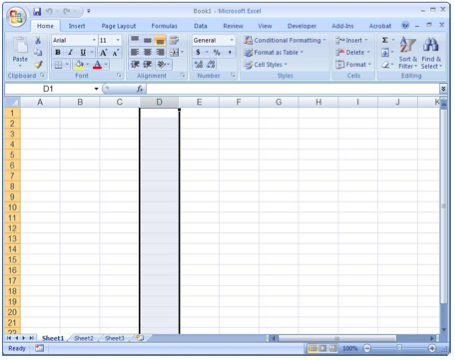Screen dimensions: 455x360
Task: Open the General number format dropdown
Action: (231, 40)
